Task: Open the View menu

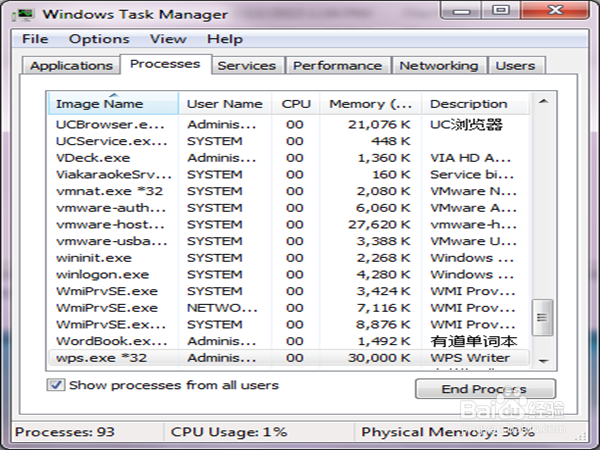Action: [168, 39]
